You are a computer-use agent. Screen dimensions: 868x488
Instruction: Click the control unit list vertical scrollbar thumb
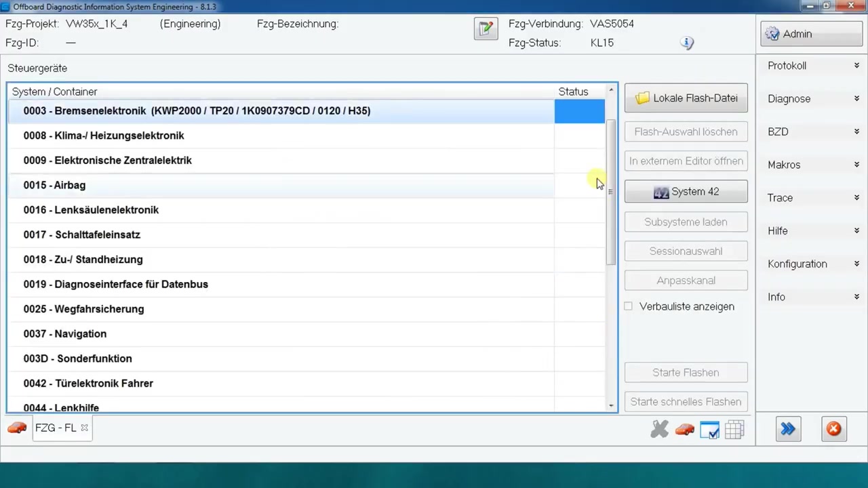pos(610,192)
